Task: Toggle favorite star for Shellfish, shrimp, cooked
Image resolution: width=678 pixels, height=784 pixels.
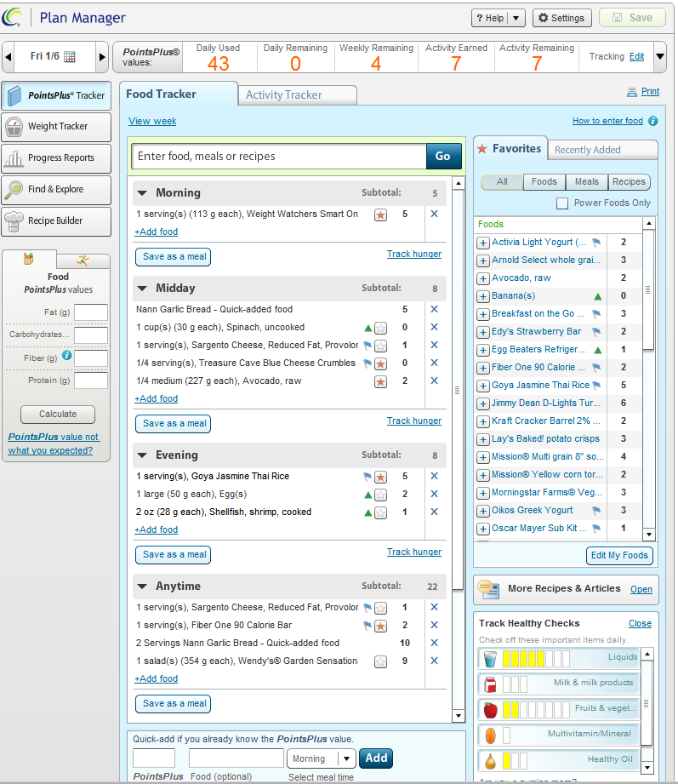Action: click(381, 513)
